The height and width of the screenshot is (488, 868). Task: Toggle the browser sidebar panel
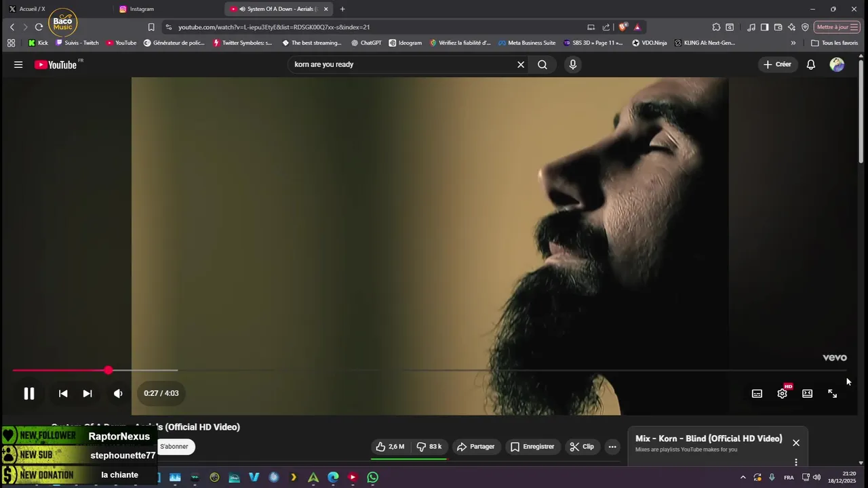click(764, 27)
